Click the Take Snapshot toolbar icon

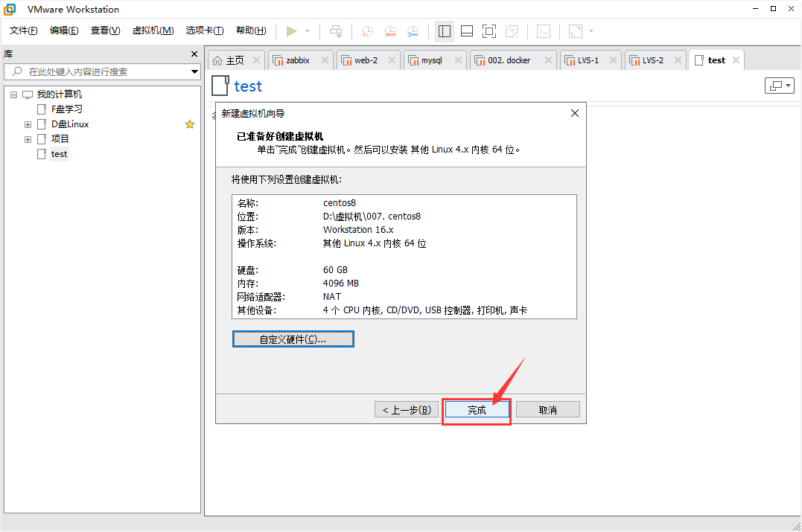click(x=367, y=31)
